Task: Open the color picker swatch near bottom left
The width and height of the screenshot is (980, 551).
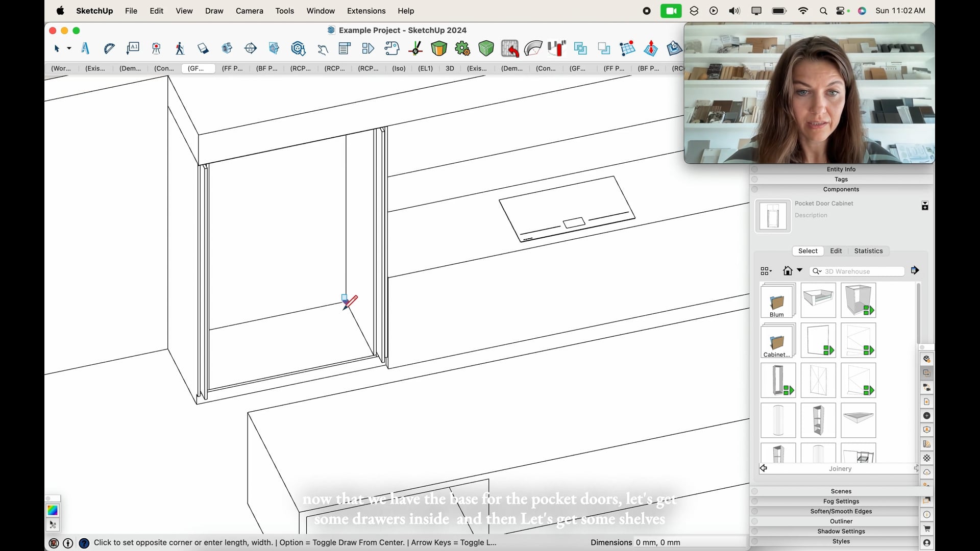Action: pyautogui.click(x=52, y=510)
